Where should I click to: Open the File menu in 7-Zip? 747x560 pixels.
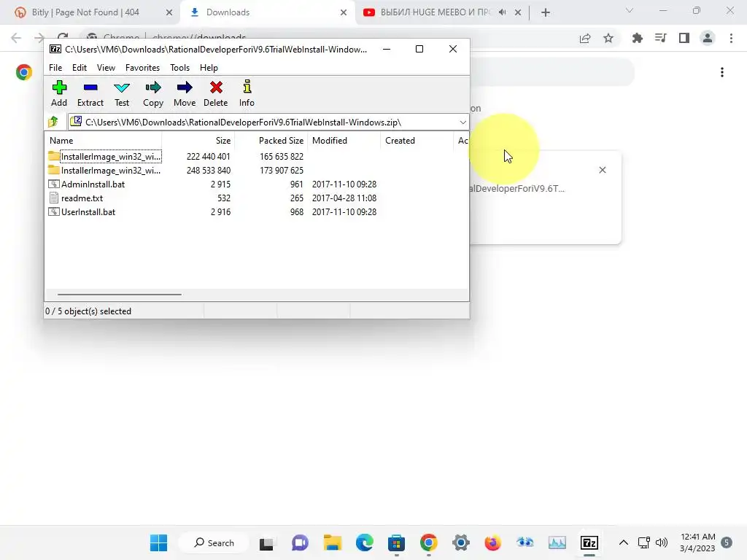[55, 68]
